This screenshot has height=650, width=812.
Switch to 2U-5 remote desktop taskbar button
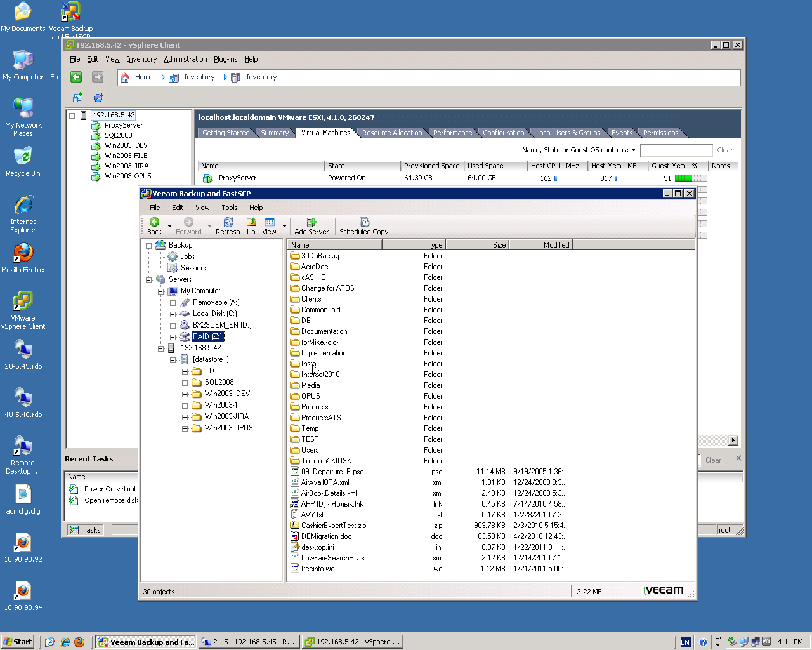[x=249, y=642]
